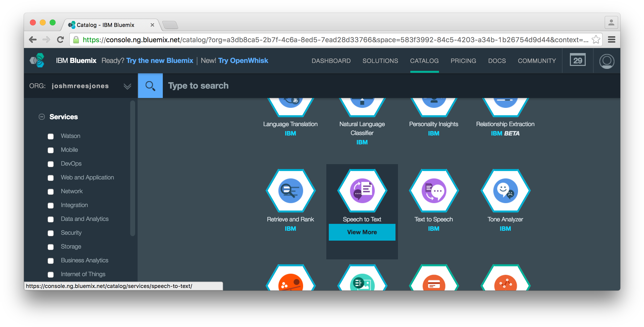This screenshot has height=327, width=644.
Task: Open the user profile avatar icon
Action: coord(606,61)
